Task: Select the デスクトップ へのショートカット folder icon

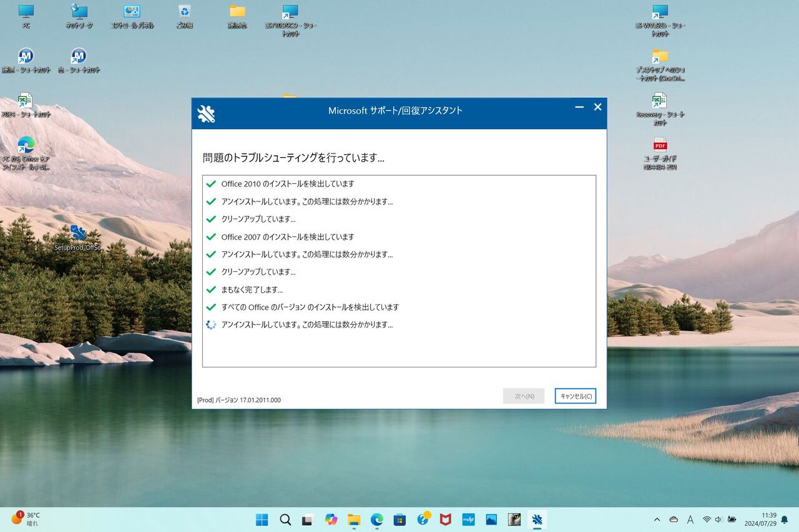Action: [x=660, y=65]
